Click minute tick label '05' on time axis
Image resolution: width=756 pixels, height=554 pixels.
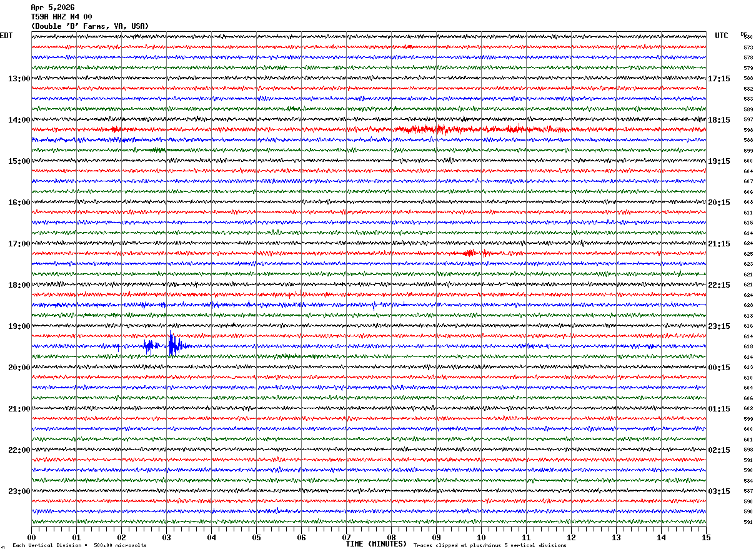(256, 537)
